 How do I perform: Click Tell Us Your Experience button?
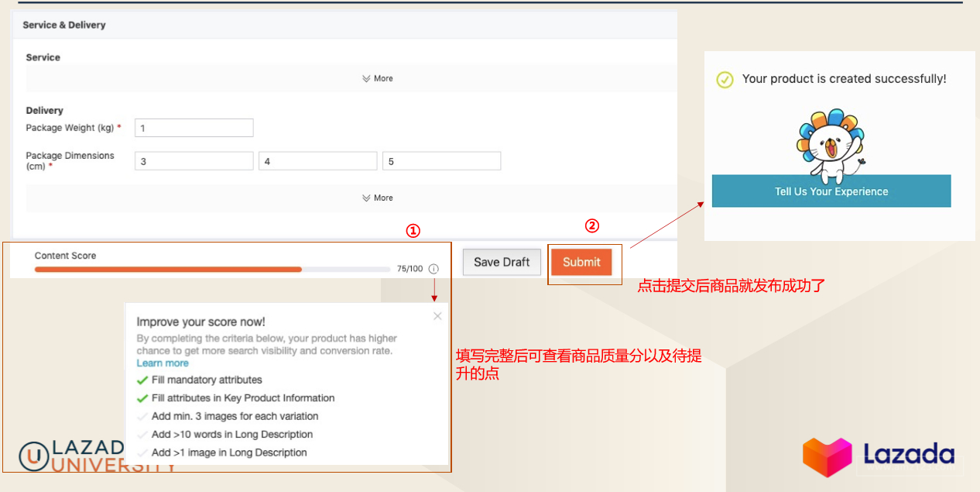[x=831, y=191]
